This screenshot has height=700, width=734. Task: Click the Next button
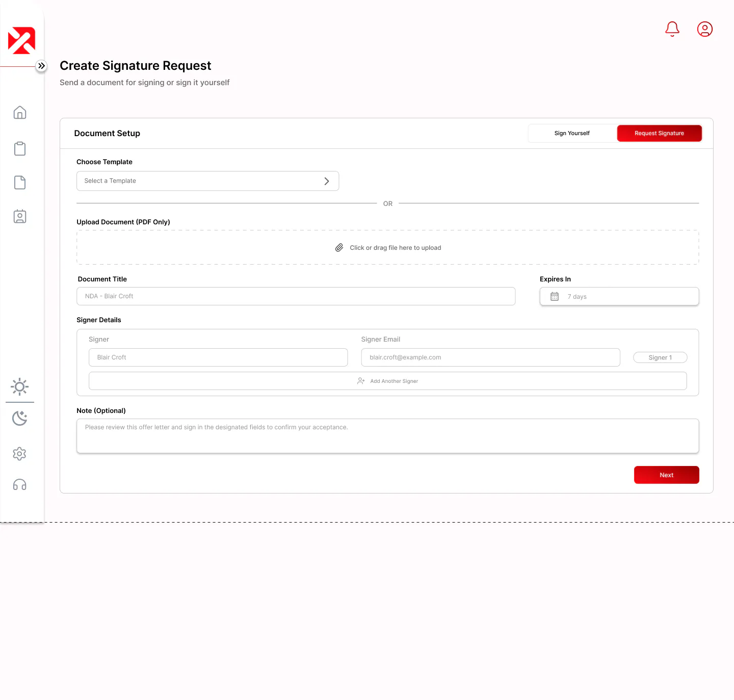667,475
